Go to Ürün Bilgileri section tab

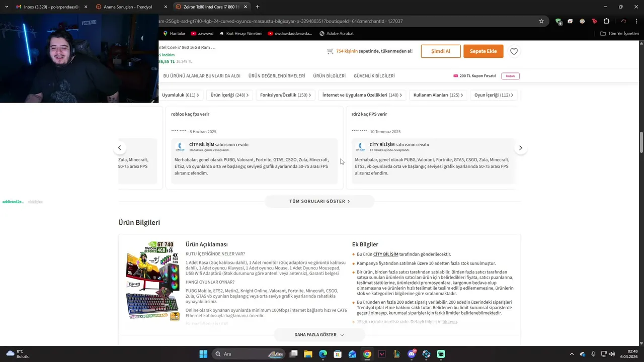tap(329, 76)
